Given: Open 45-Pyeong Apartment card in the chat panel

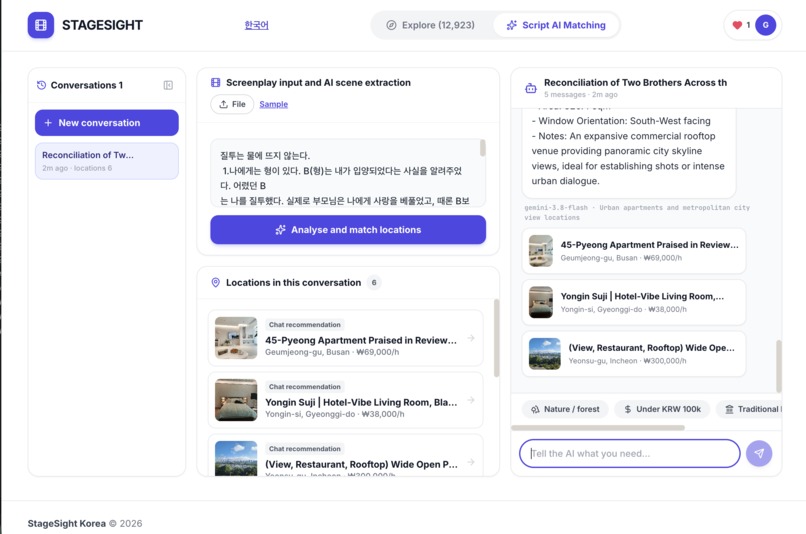Looking at the screenshot, I should pos(634,251).
